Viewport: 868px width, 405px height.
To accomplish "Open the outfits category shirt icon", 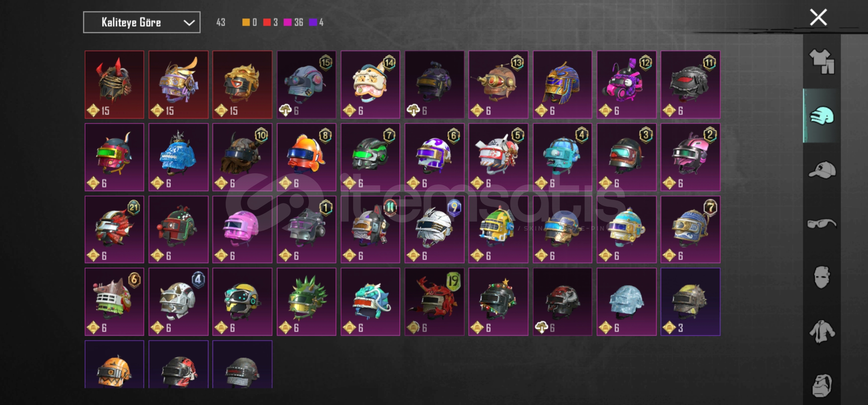I will (822, 61).
